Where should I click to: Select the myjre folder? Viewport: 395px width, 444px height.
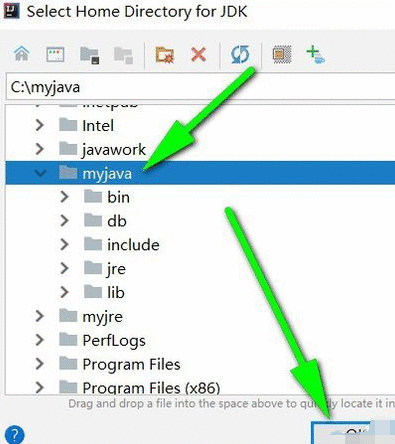200,316
